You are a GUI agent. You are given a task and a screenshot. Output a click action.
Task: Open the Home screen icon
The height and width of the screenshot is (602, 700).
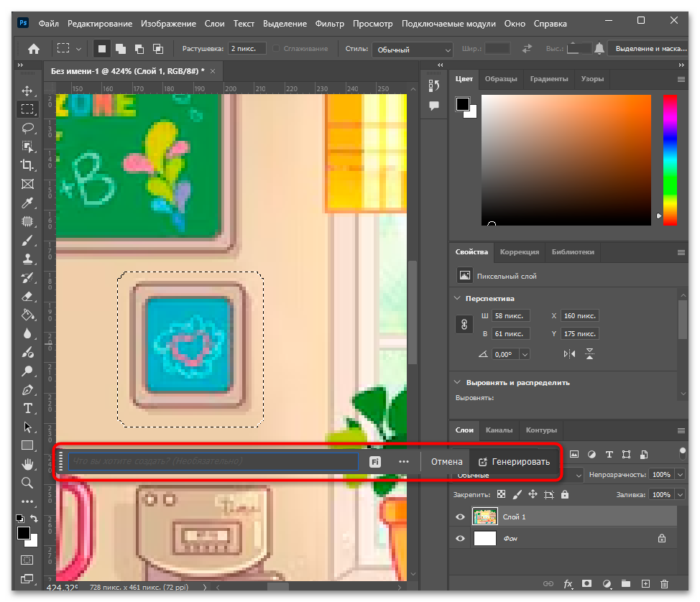pos(34,49)
